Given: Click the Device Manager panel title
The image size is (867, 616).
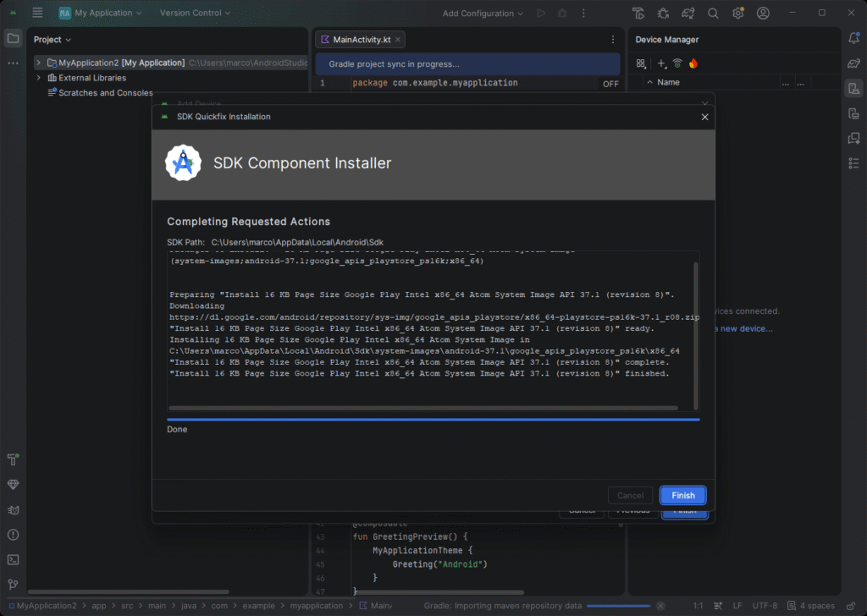Looking at the screenshot, I should pyautogui.click(x=667, y=40).
